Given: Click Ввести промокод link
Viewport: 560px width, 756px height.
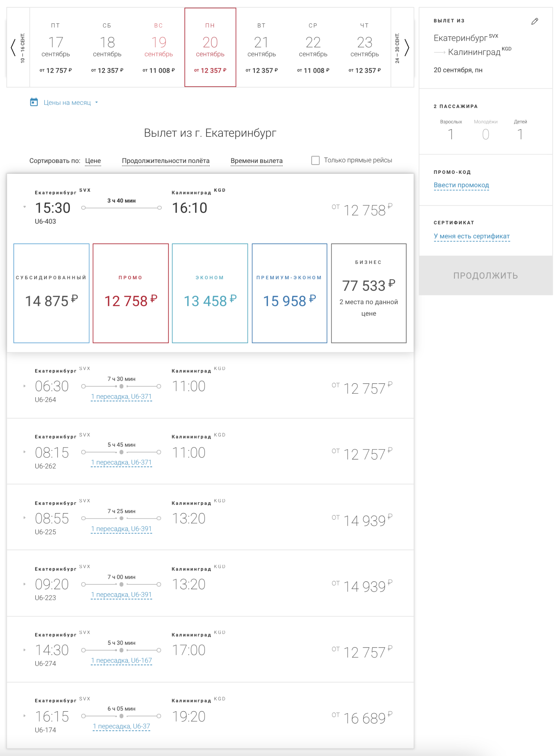Looking at the screenshot, I should [x=461, y=185].
